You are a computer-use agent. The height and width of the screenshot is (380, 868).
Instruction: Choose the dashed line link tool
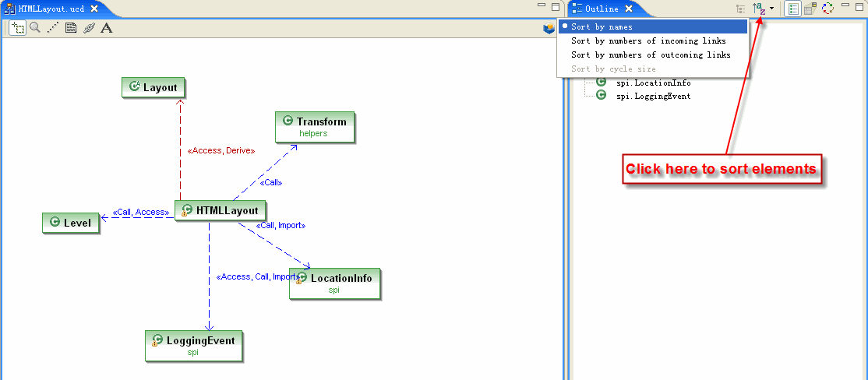click(52, 28)
